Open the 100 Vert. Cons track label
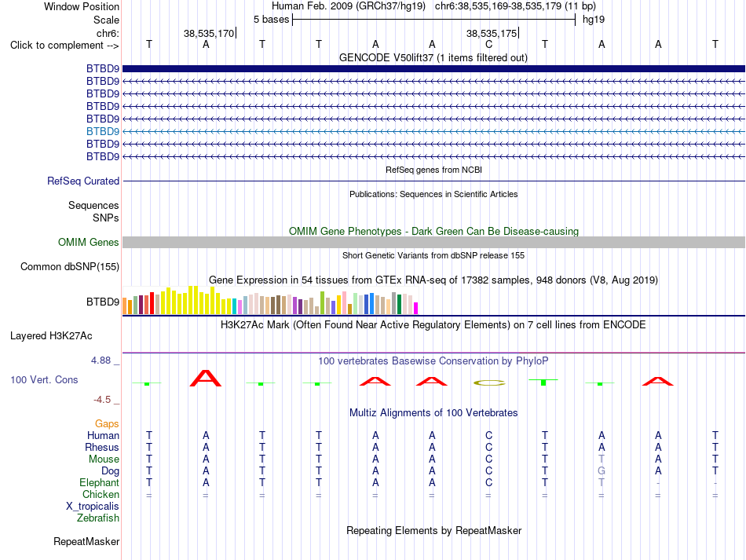746x560 pixels. (x=44, y=379)
